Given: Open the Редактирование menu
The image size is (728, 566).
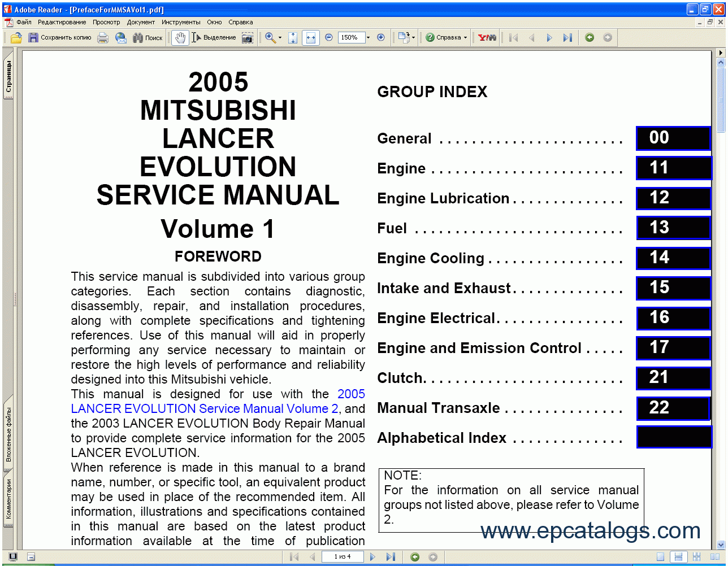Looking at the screenshot, I should coord(62,22).
